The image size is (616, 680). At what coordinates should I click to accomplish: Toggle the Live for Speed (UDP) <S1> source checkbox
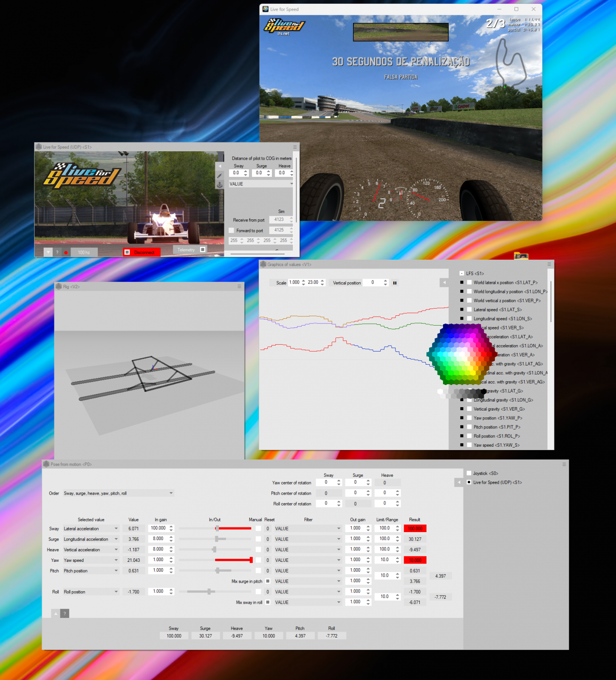469,482
